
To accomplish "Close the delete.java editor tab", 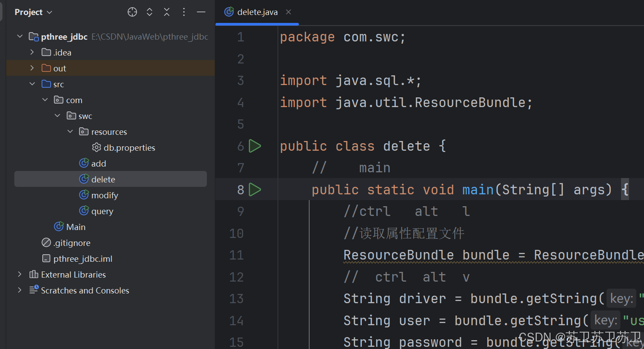I will [x=288, y=12].
